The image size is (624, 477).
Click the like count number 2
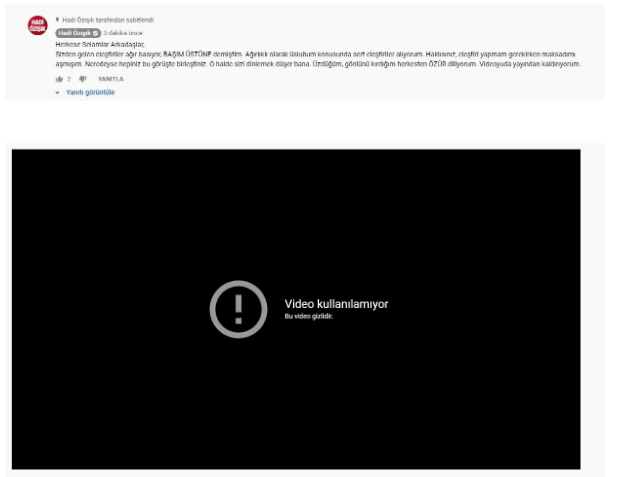coord(69,78)
